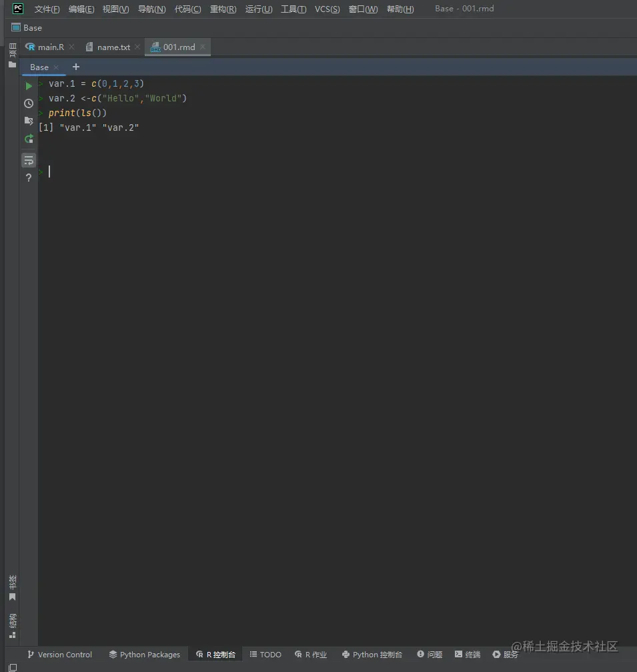Click the folder arrow icon in the R console toolbar
The width and height of the screenshot is (637, 672).
click(x=29, y=121)
